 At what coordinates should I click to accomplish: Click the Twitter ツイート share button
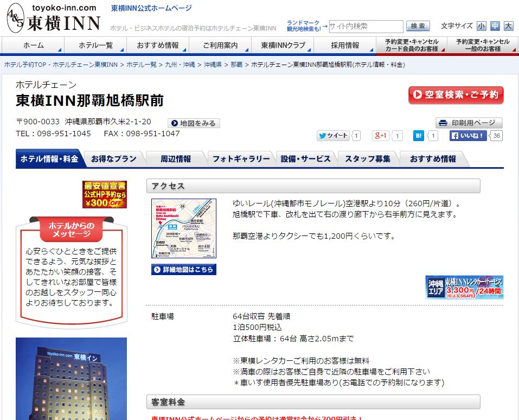coord(333,136)
